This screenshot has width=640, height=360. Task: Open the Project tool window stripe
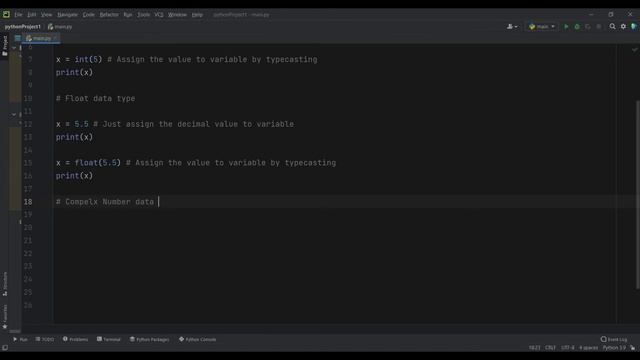(5, 45)
